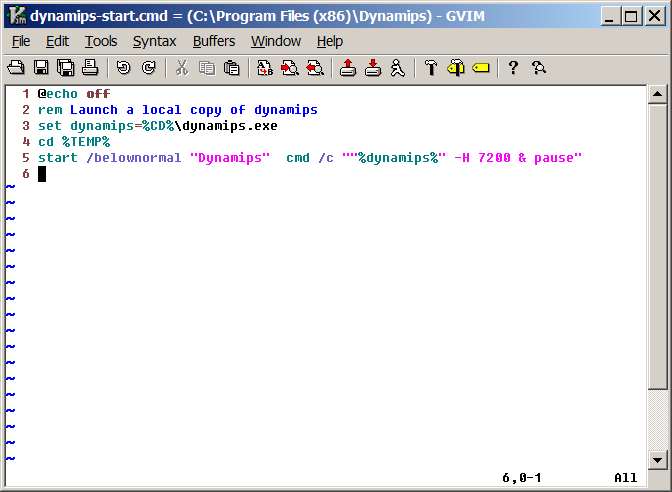Image resolution: width=672 pixels, height=492 pixels.
Task: Click the scrollbar down arrow
Action: [657, 460]
